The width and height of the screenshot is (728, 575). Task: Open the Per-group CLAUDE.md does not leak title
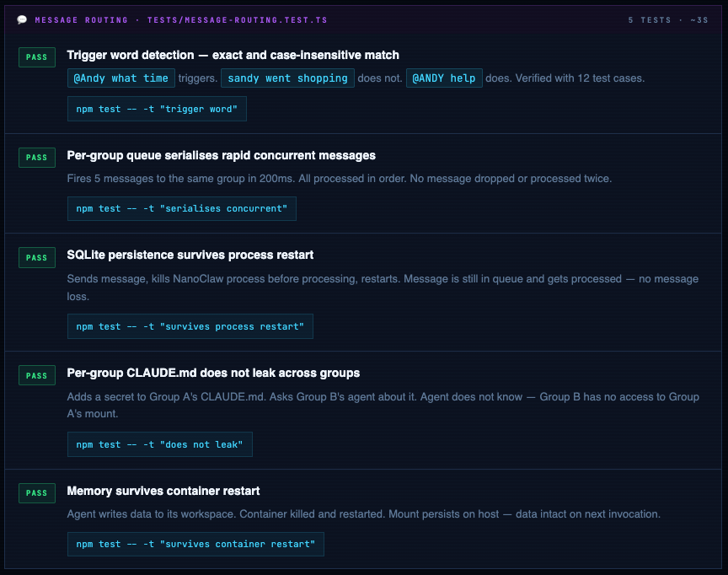point(213,373)
